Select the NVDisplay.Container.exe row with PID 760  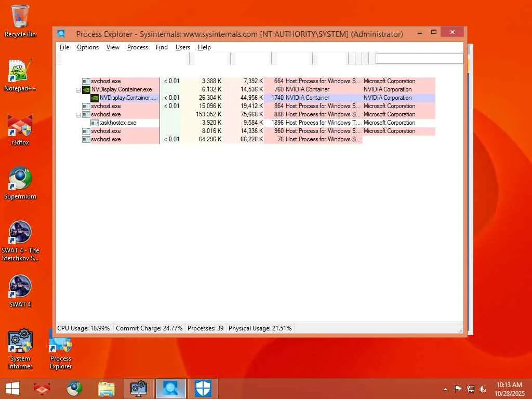[259, 89]
